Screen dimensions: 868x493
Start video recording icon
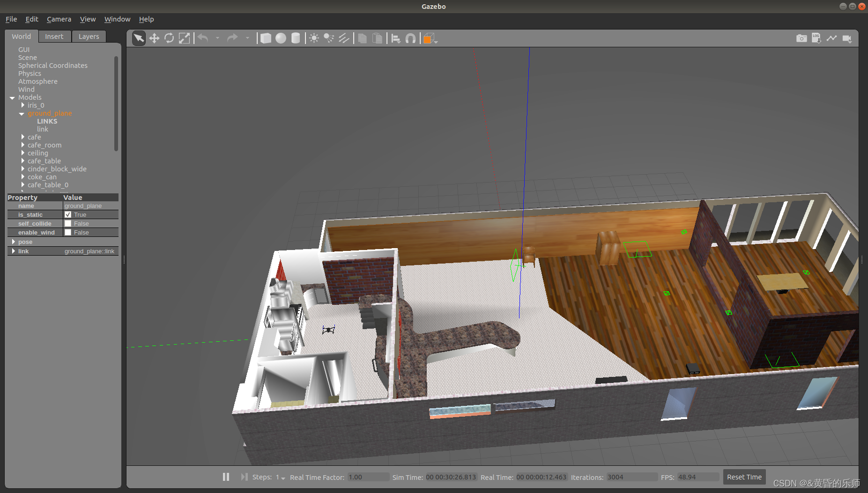click(x=847, y=38)
